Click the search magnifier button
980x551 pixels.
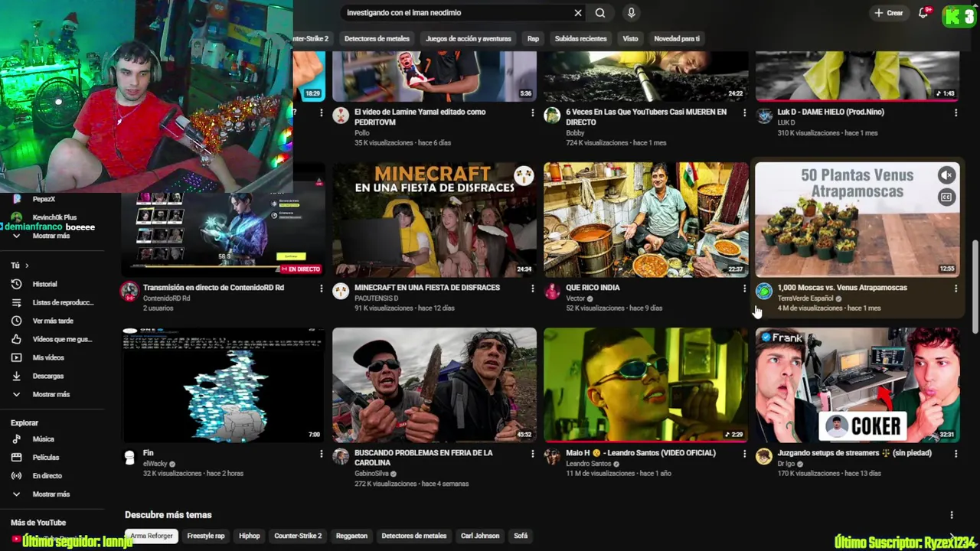[x=600, y=13]
